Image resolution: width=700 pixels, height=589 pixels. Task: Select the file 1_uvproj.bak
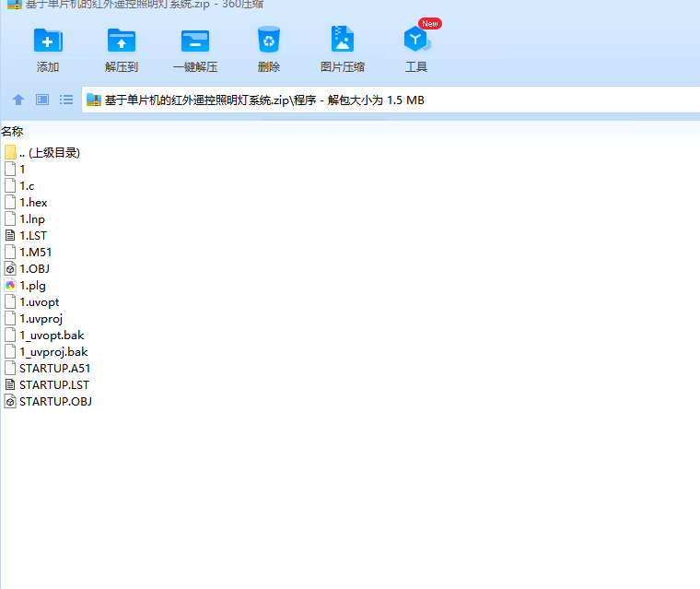pos(46,352)
